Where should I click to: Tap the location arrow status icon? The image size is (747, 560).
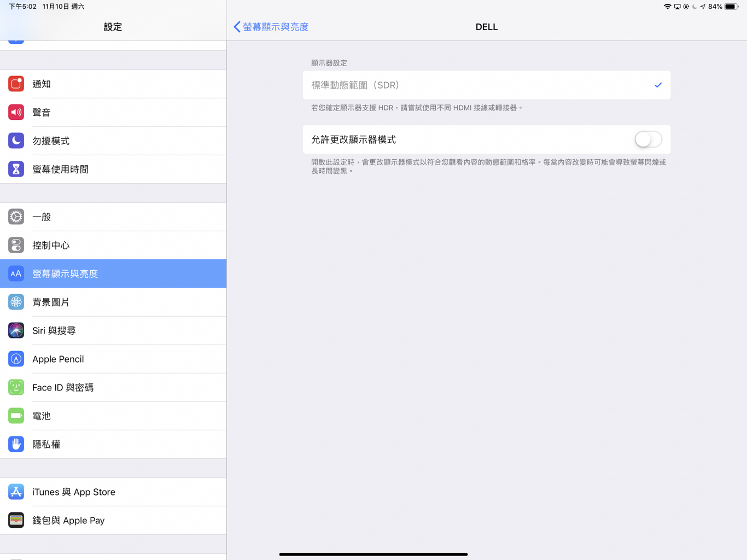point(703,7)
